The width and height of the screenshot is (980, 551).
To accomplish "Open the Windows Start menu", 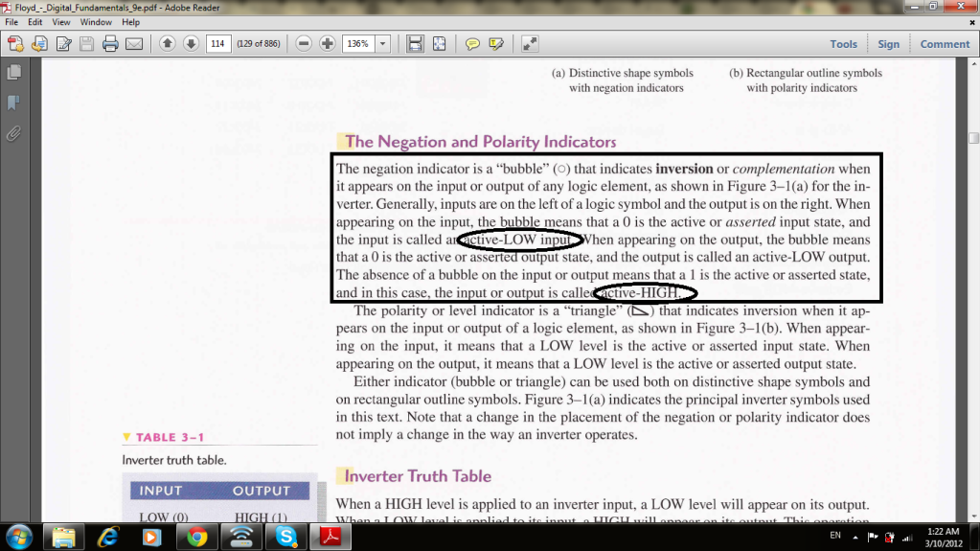I will point(19,538).
